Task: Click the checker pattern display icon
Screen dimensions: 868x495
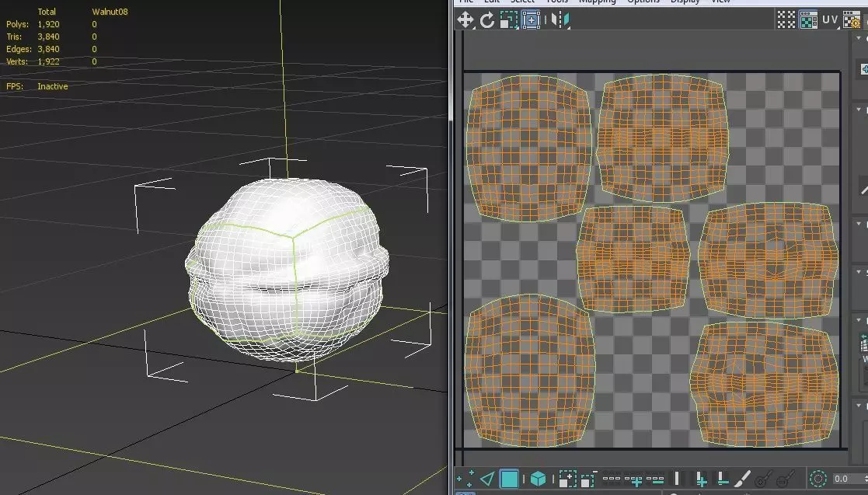Action: [786, 19]
